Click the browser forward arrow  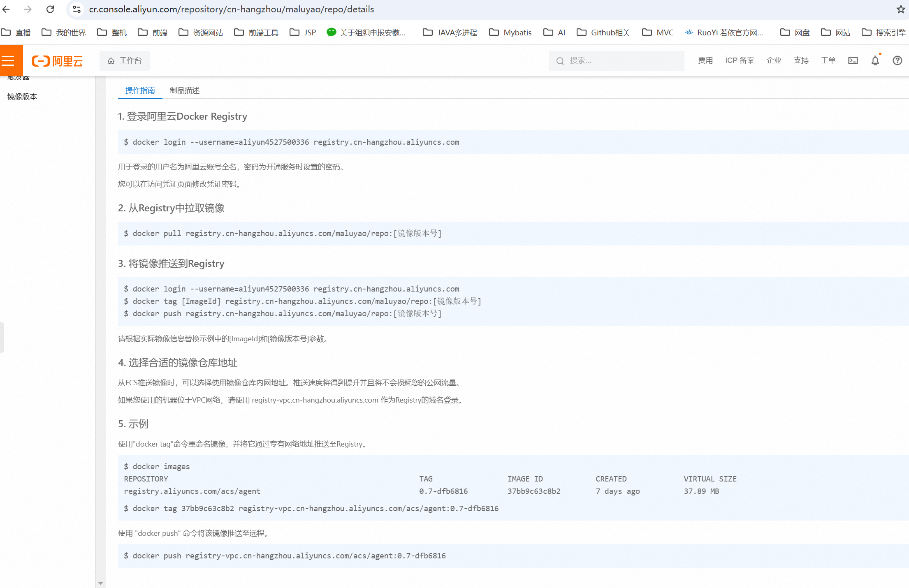[28, 9]
